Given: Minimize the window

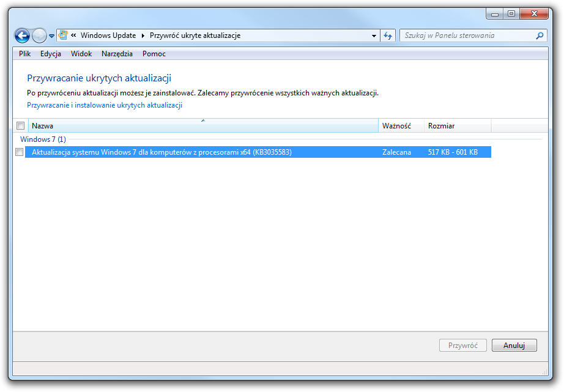Looking at the screenshot, I should tap(495, 14).
